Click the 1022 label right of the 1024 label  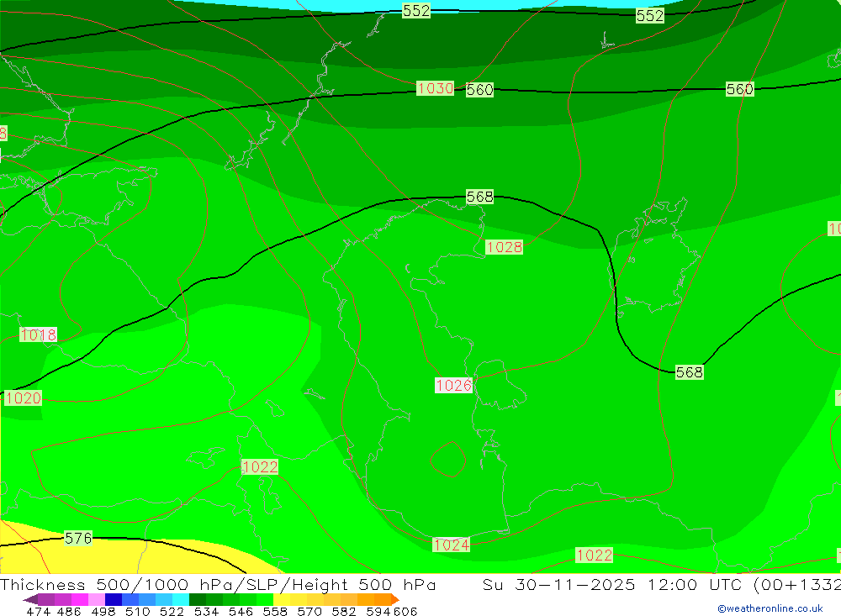tap(595, 555)
